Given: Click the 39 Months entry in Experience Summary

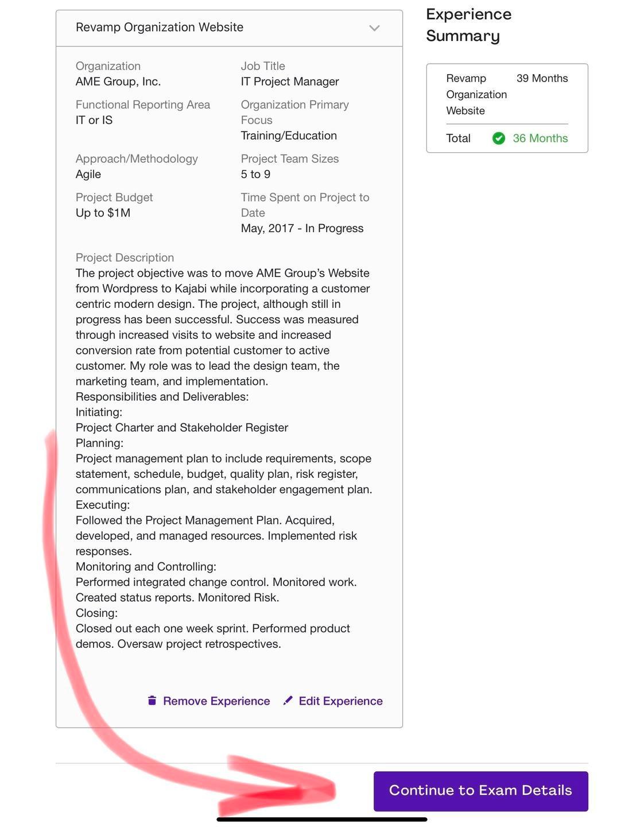Looking at the screenshot, I should point(541,78).
